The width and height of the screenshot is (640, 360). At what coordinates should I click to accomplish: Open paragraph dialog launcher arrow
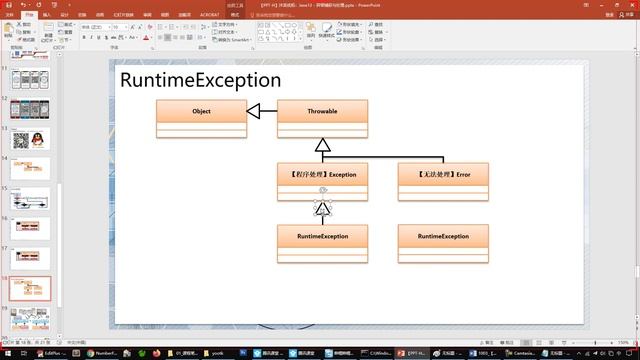pyautogui.click(x=253, y=48)
